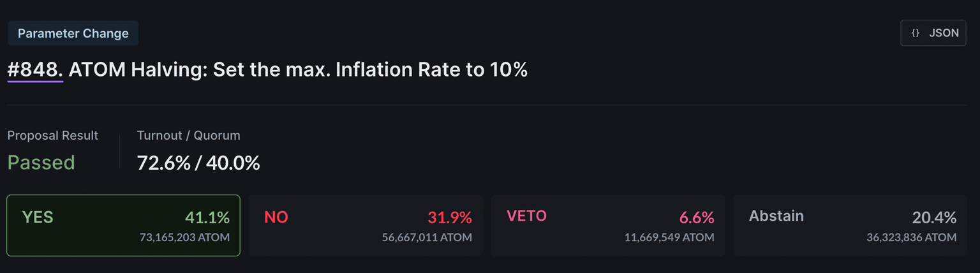The image size is (980, 273).
Task: Click the 20.4% Abstain percentage
Action: [934, 218]
